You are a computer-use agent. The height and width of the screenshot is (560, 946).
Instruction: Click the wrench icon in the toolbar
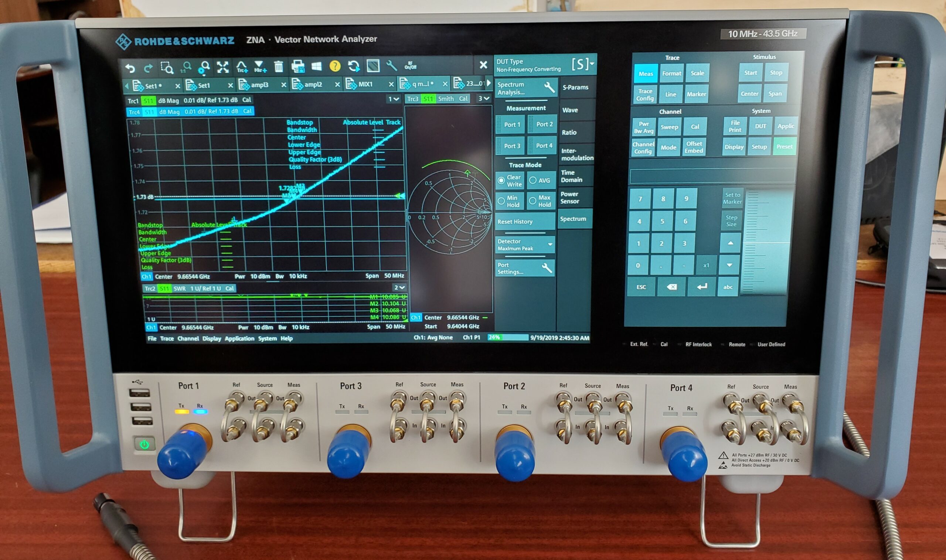click(x=392, y=66)
